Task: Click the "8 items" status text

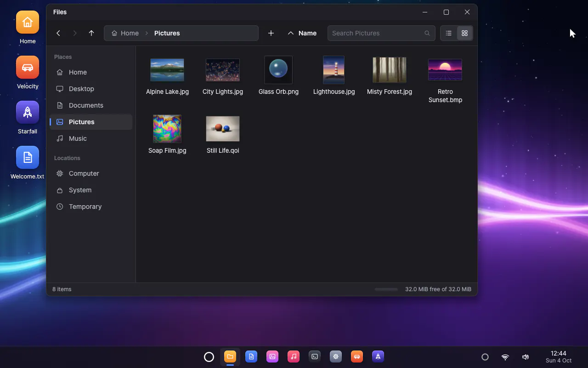Action: [62, 289]
